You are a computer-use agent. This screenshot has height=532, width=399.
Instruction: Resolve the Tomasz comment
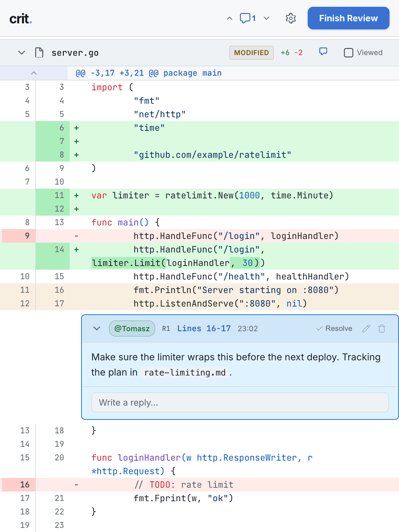click(x=334, y=329)
